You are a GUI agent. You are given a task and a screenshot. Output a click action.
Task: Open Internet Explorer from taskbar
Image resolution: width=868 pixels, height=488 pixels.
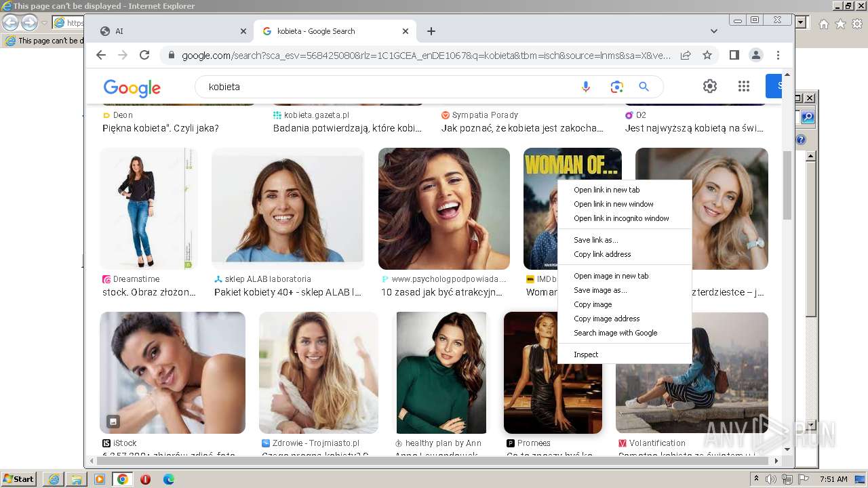coord(54,479)
